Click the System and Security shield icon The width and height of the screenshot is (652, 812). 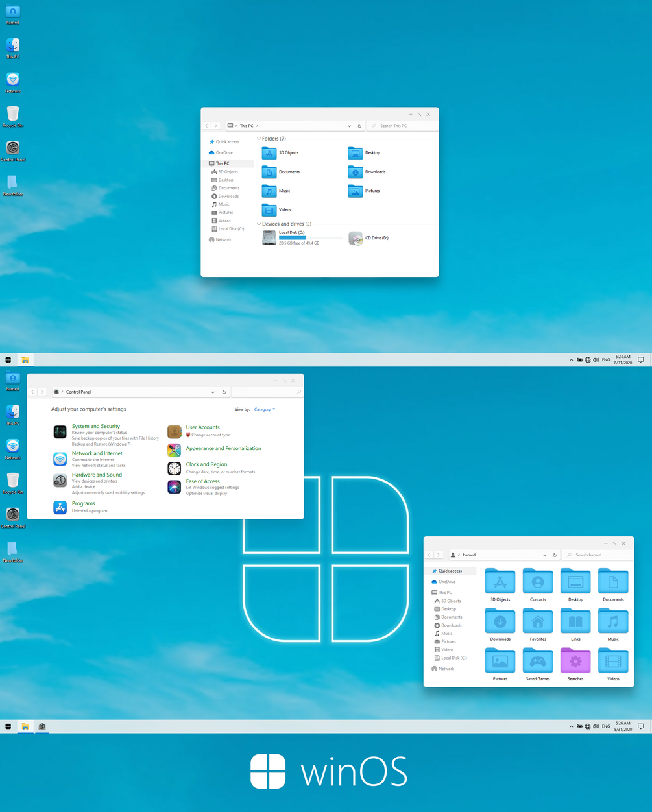pyautogui.click(x=60, y=432)
